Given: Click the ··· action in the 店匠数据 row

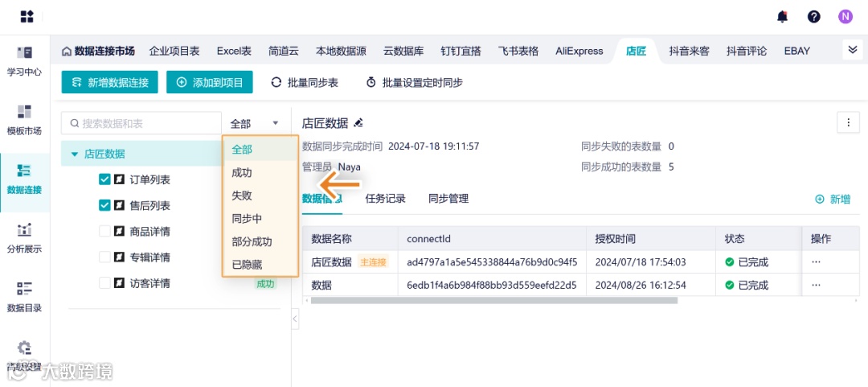Looking at the screenshot, I should (x=816, y=261).
